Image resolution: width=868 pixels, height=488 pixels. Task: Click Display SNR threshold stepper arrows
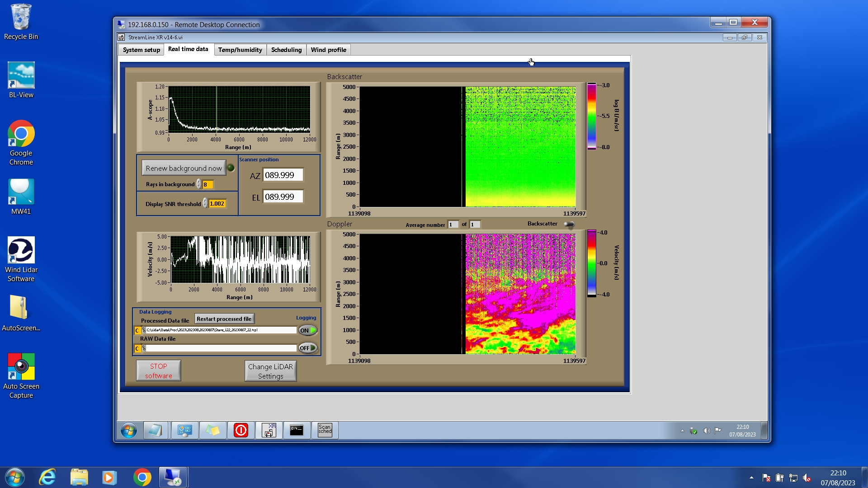[205, 204]
